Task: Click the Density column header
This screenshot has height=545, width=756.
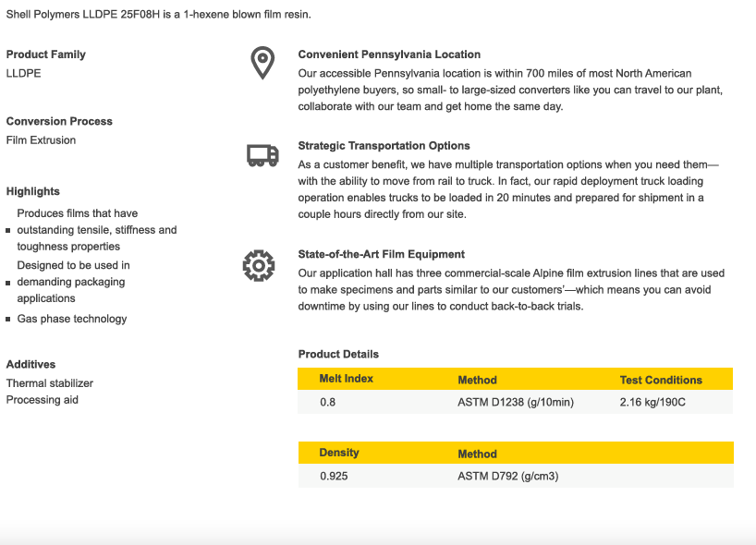Action: tap(339, 453)
